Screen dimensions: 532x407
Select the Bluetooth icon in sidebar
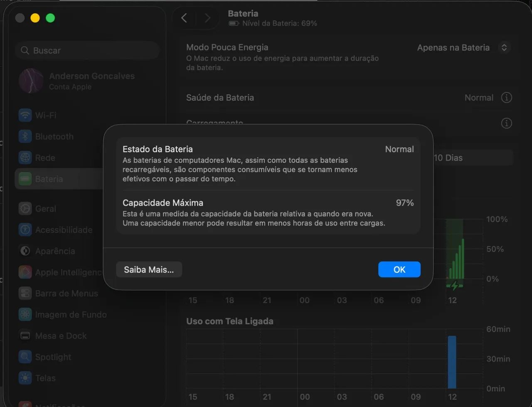coord(25,136)
